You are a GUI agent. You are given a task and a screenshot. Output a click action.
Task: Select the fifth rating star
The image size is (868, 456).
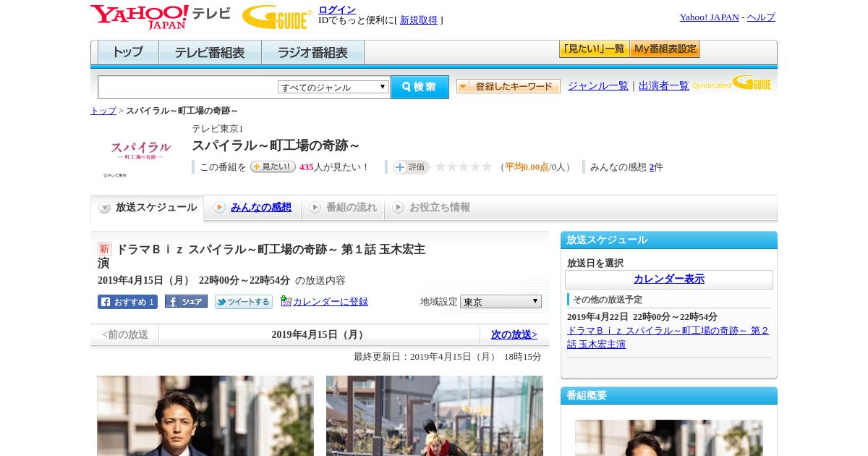[487, 167]
